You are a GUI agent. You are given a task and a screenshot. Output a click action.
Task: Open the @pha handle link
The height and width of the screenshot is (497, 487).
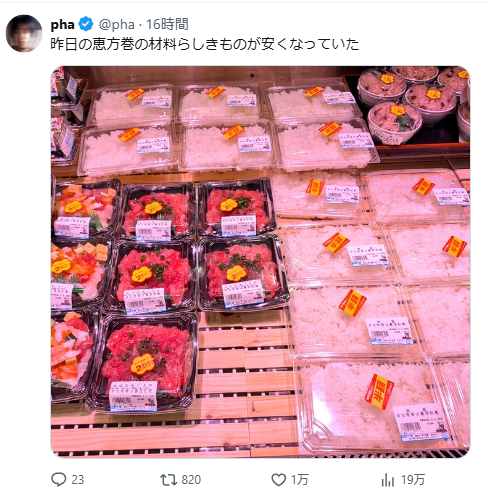pos(116,24)
